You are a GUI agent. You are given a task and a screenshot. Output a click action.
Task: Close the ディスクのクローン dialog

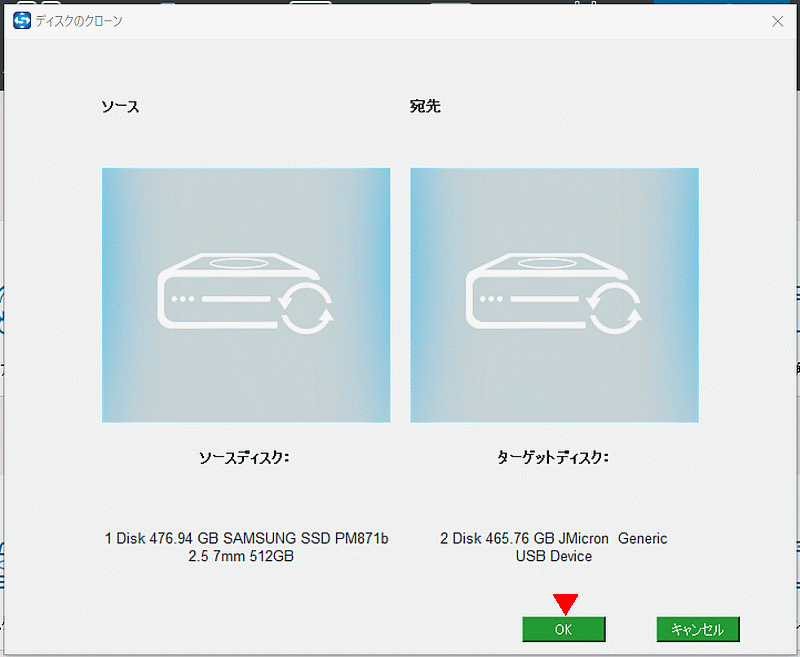[778, 21]
